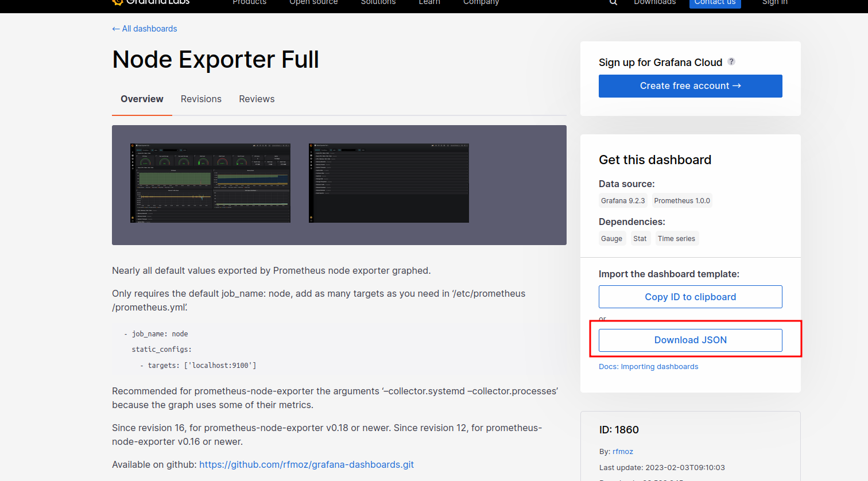Click Downloads in the top navigation

654,2
